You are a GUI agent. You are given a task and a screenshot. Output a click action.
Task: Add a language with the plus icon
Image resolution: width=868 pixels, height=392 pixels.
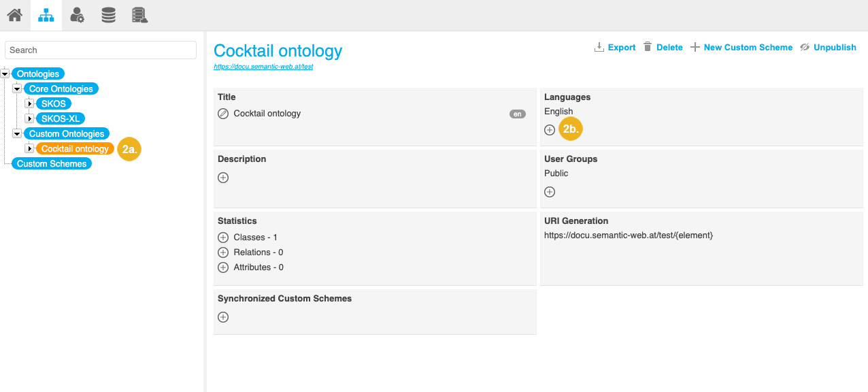point(550,130)
